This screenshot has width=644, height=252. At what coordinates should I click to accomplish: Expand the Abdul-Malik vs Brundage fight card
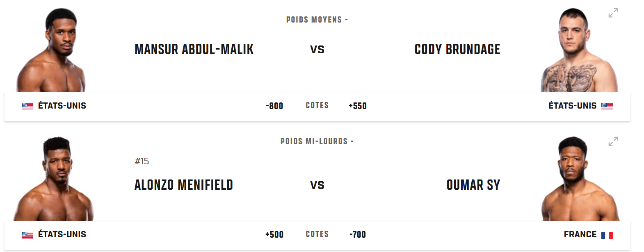coord(613,13)
